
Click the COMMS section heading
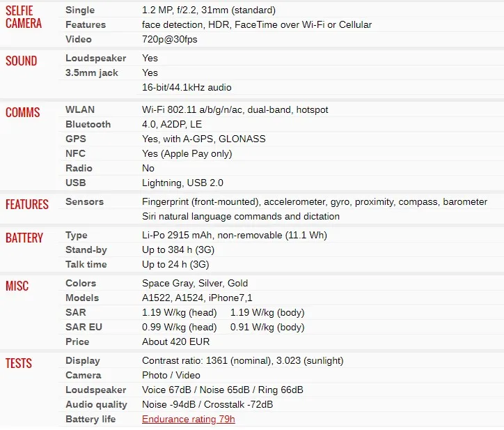tap(23, 112)
